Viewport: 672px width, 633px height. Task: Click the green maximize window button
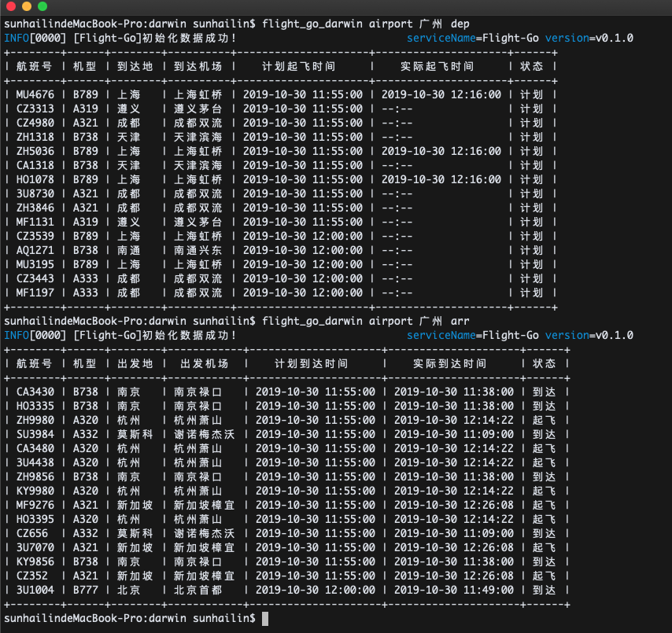(x=42, y=6)
